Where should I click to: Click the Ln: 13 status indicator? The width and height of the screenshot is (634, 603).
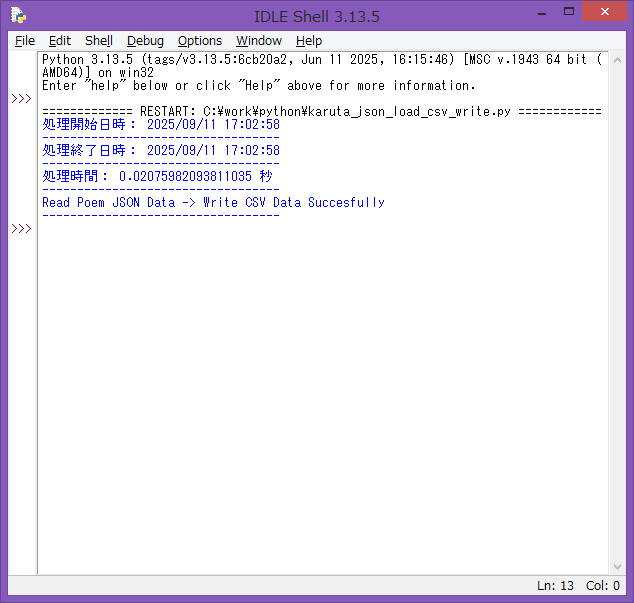pos(555,586)
